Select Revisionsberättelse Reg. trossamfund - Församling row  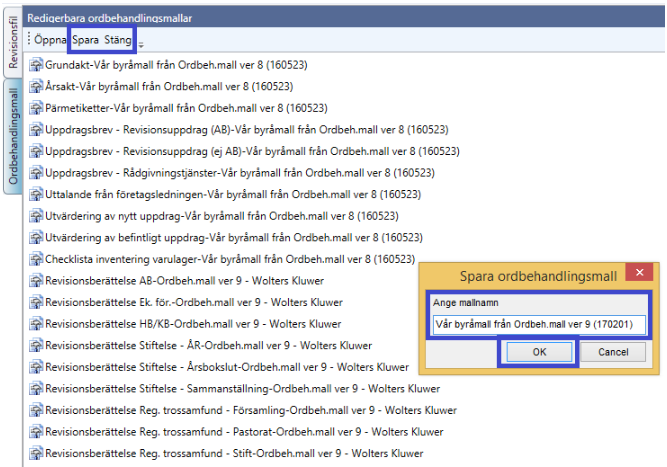coord(251,410)
